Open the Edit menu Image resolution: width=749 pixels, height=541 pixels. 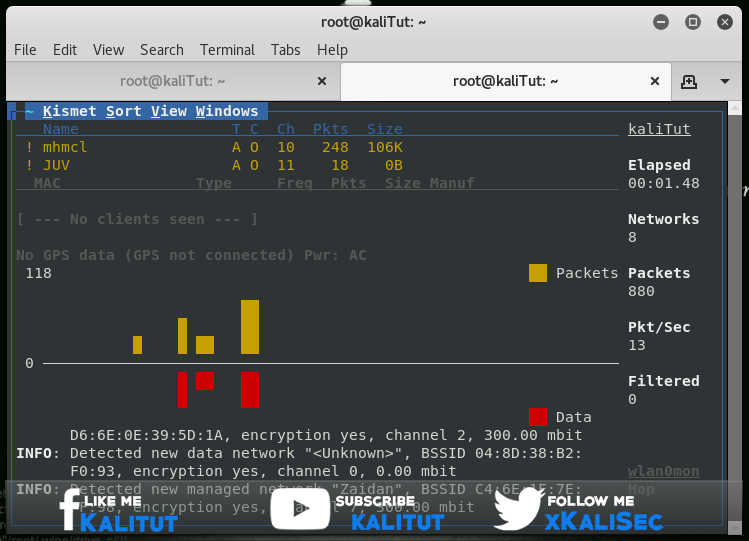click(64, 50)
